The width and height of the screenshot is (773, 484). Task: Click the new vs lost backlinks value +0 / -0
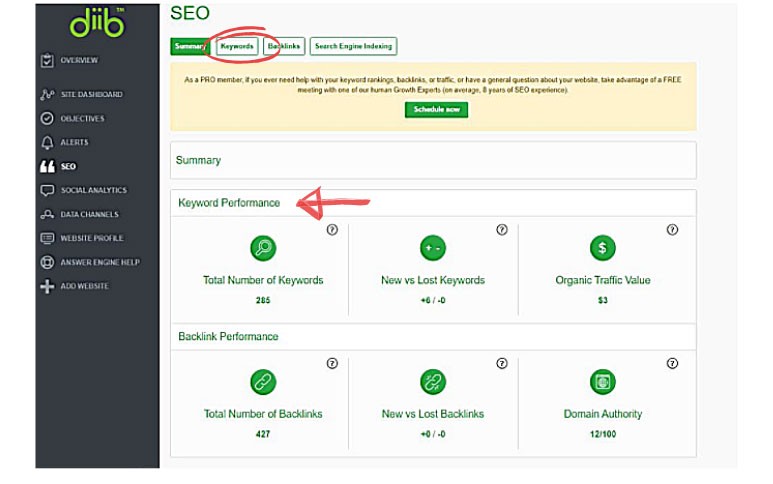[x=433, y=434]
